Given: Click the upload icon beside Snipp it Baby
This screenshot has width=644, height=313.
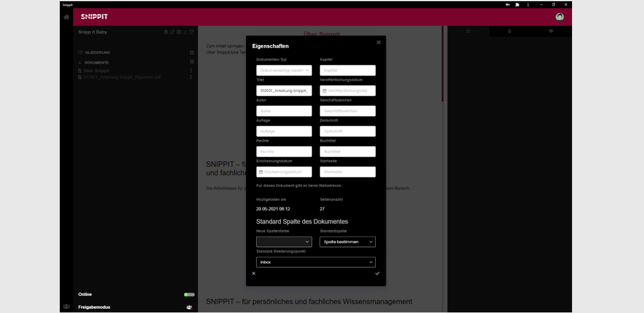Looking at the screenshot, I should click(185, 32).
